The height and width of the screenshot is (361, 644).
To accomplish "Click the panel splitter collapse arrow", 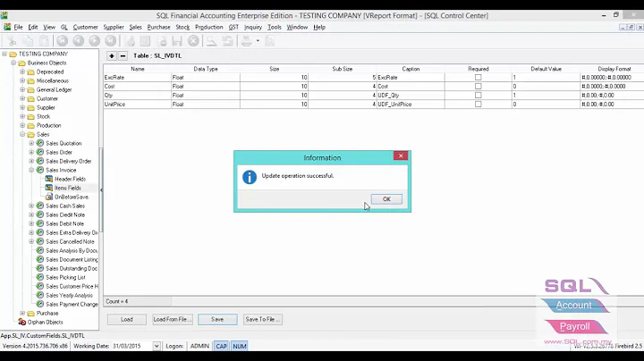I will pyautogui.click(x=101, y=190).
